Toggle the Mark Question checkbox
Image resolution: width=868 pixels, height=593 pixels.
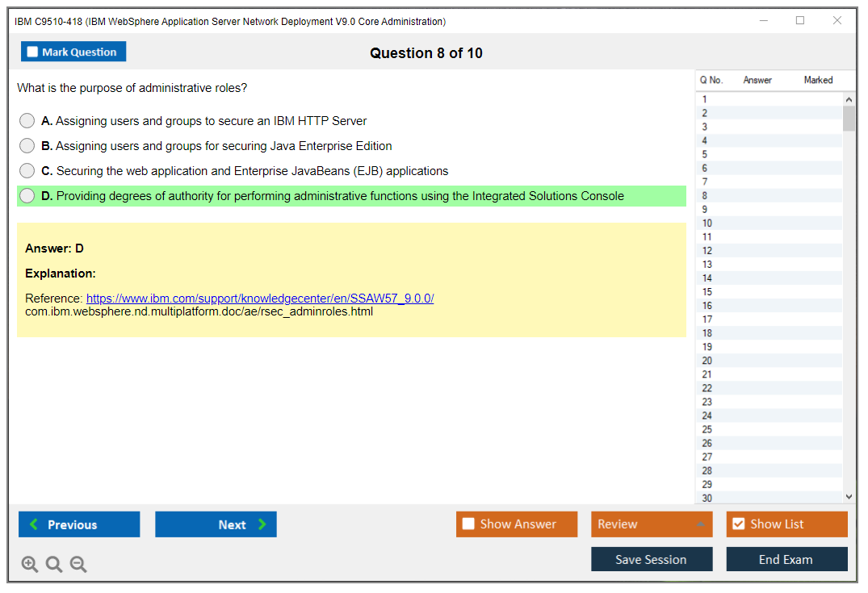tap(33, 52)
